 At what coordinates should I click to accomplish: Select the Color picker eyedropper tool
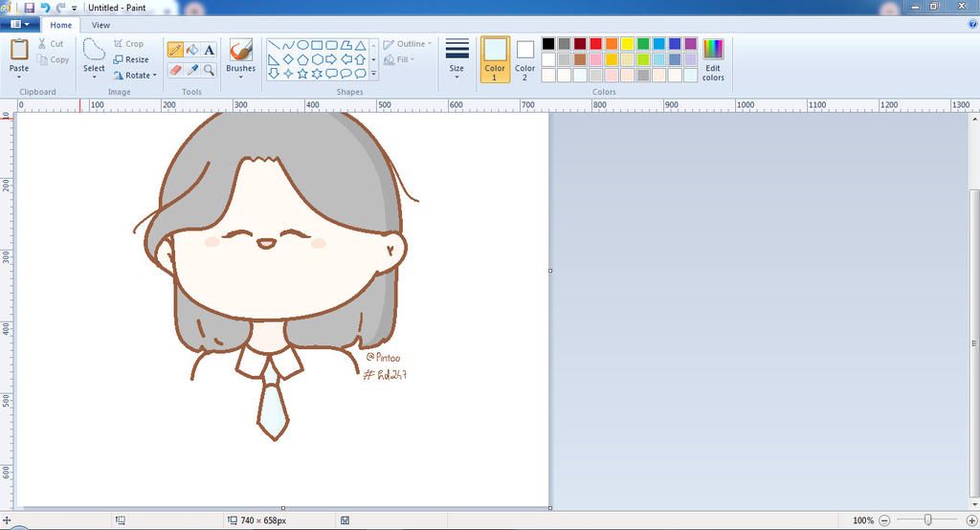(192, 70)
